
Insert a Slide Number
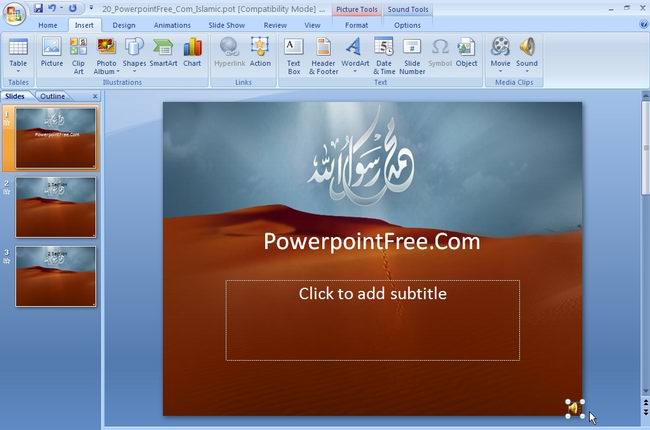(x=412, y=56)
